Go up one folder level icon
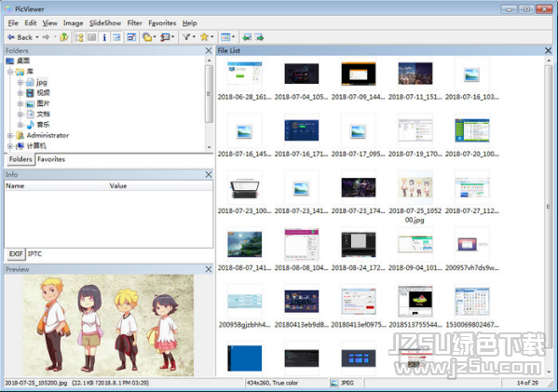Image resolution: width=558 pixels, height=392 pixels. click(x=63, y=37)
